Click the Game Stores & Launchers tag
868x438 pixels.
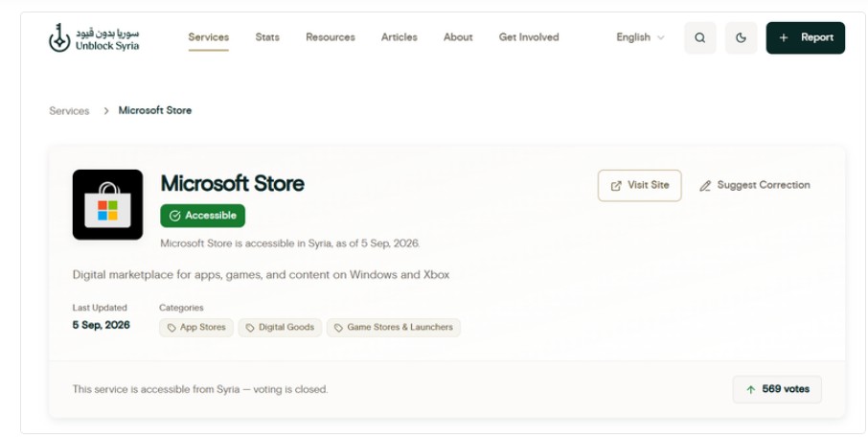(394, 327)
